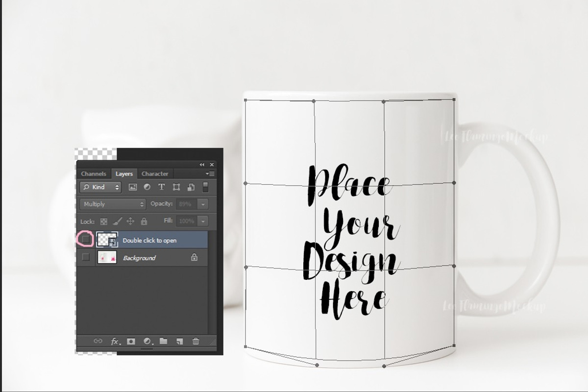Collapse the panel with double-arrow icon
The image size is (588, 392).
click(202, 165)
